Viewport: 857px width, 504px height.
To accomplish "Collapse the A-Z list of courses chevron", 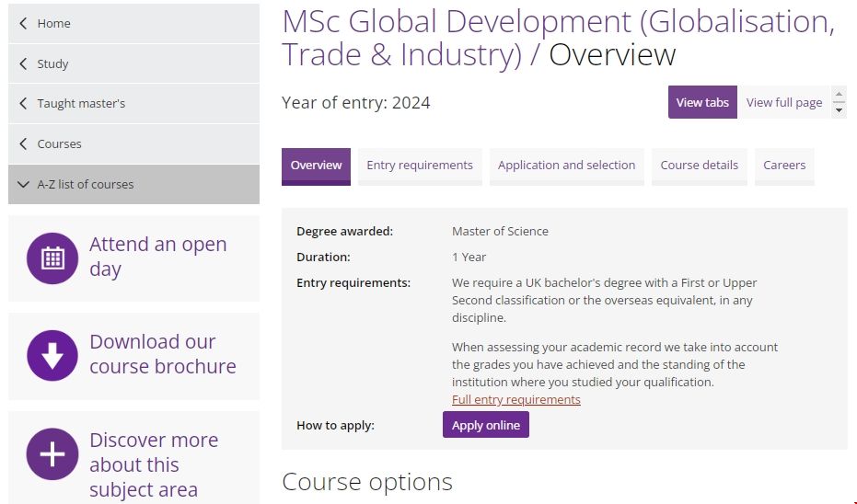I will click(23, 184).
